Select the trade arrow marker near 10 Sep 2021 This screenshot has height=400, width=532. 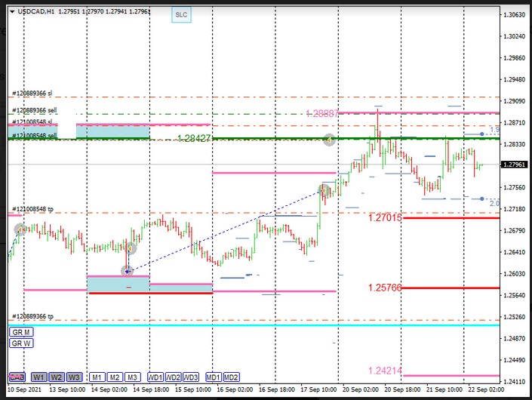click(20, 229)
